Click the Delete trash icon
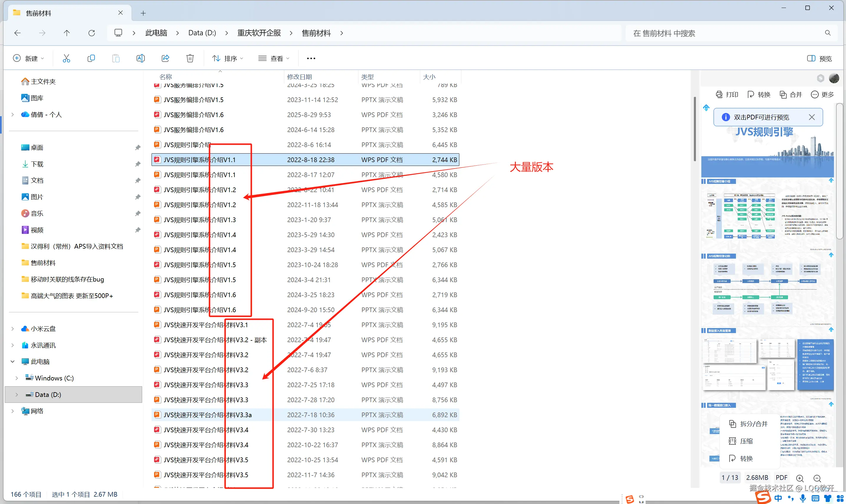The image size is (846, 504). (190, 59)
